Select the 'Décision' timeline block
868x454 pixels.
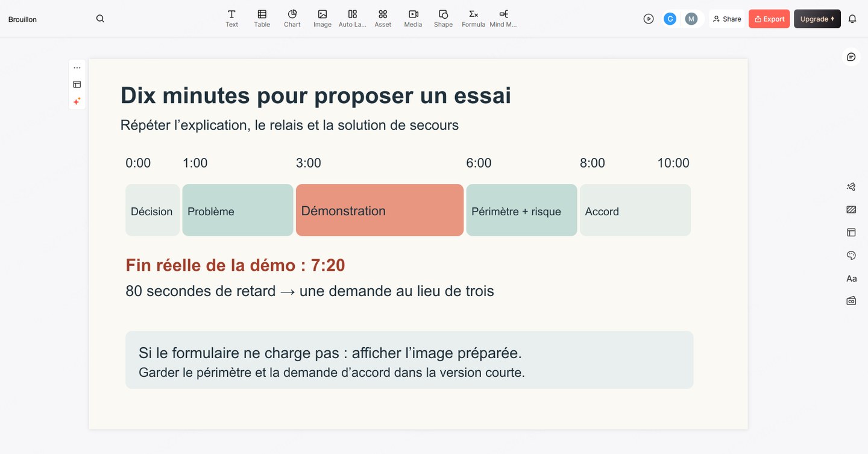pos(153,210)
